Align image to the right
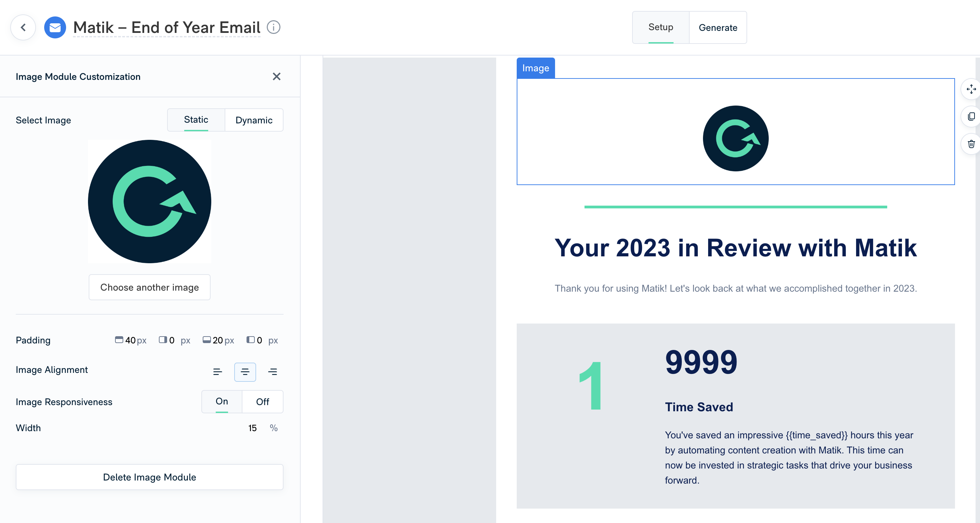This screenshot has height=523, width=980. tap(272, 372)
